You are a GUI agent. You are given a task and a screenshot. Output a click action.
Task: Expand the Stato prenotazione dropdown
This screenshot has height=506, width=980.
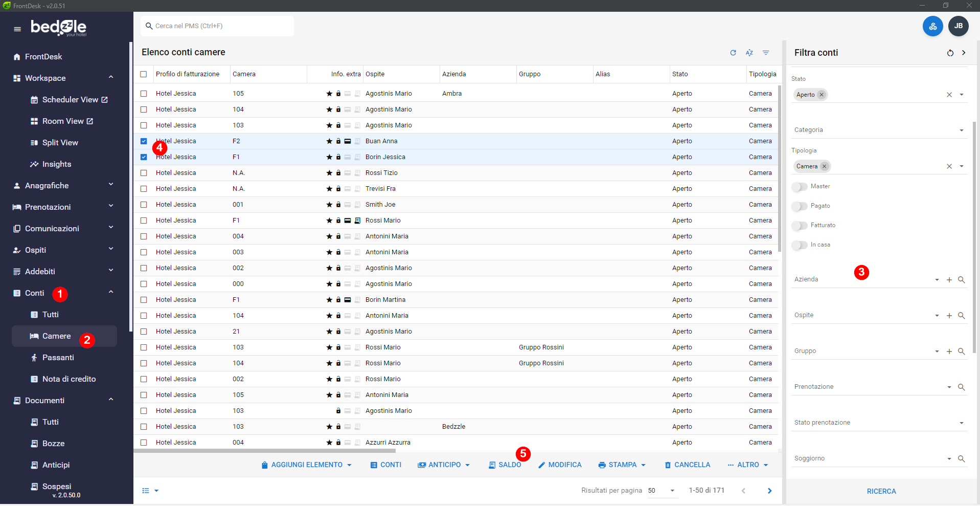click(879, 423)
